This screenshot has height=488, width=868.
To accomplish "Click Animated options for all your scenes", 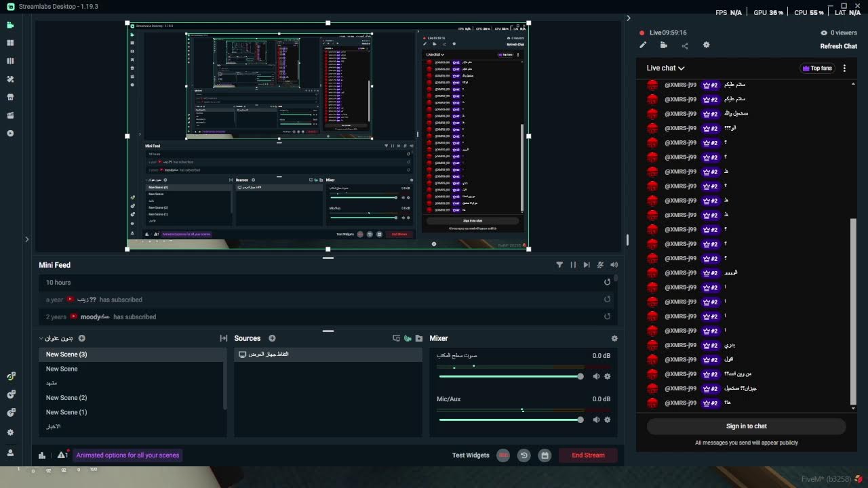I will pos(127,455).
